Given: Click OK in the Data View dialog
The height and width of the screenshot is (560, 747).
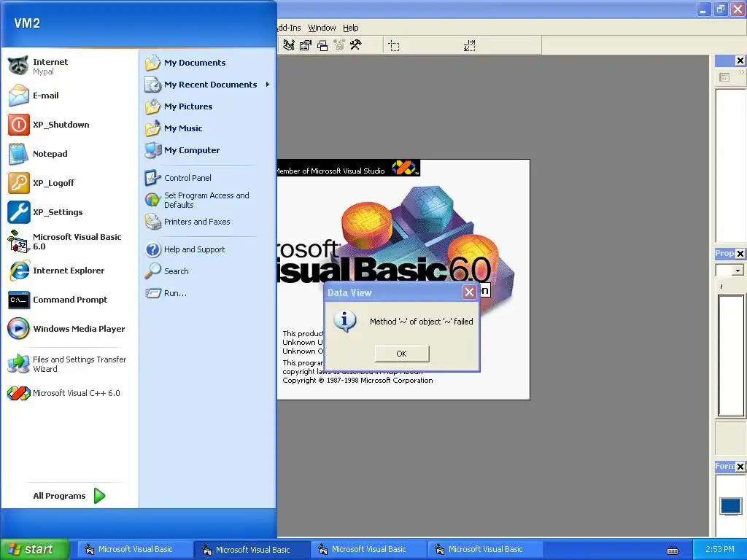Looking at the screenshot, I should click(x=402, y=354).
